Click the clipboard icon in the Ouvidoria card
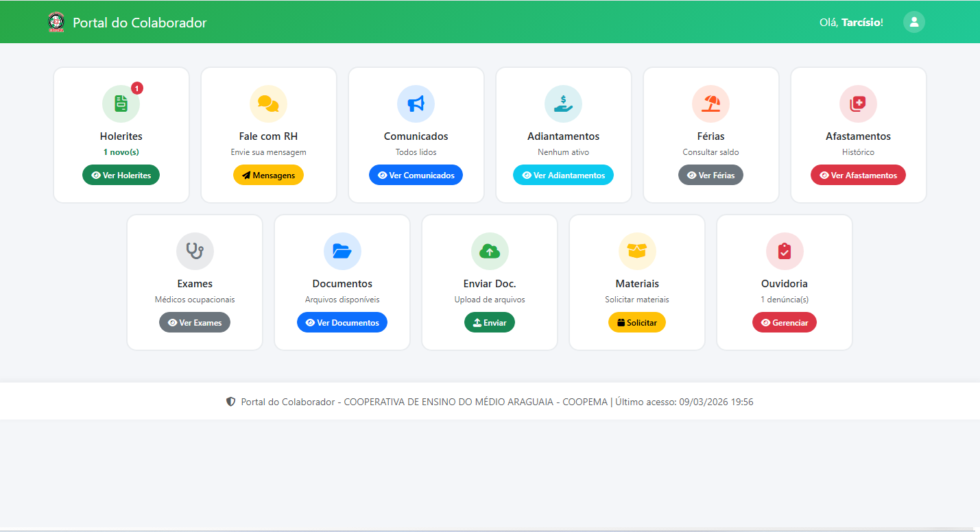Viewport: 980px width, 532px height. [785, 251]
